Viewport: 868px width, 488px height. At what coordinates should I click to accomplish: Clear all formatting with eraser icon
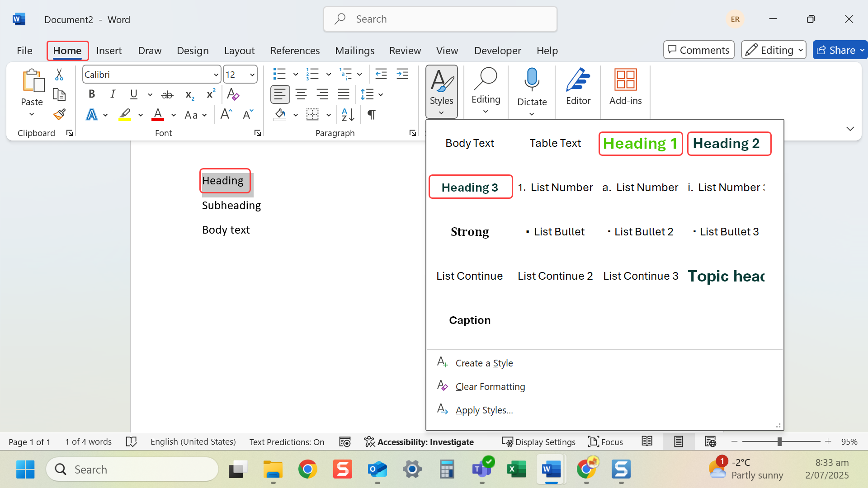(233, 94)
